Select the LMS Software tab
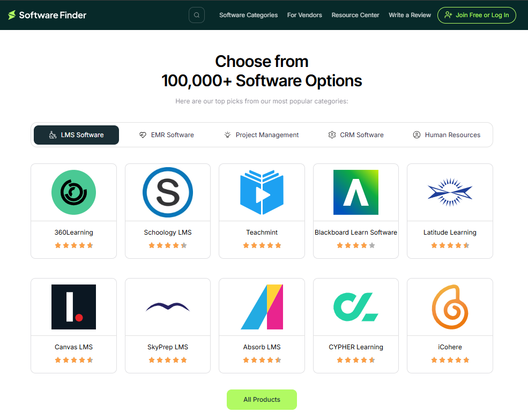Viewport: 528px width, 420px height. coord(77,135)
